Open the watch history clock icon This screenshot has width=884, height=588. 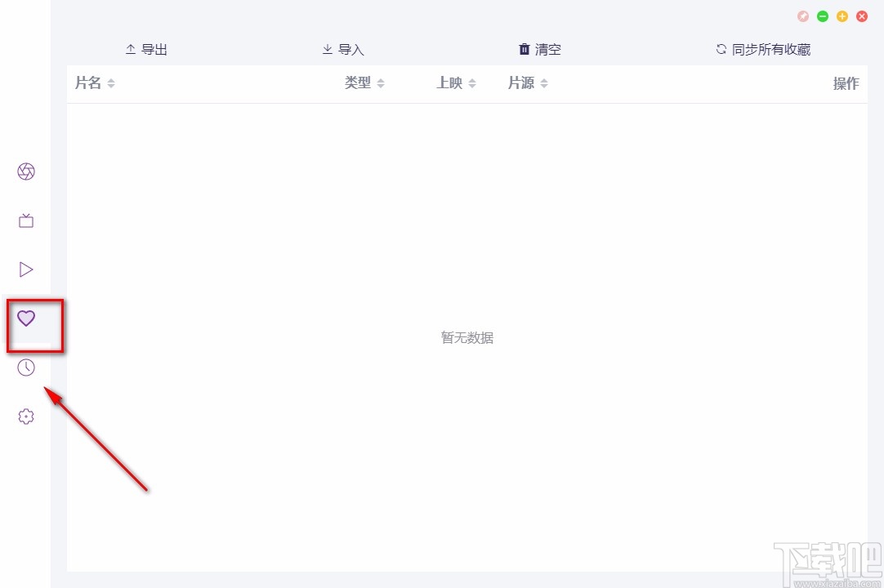[x=25, y=367]
